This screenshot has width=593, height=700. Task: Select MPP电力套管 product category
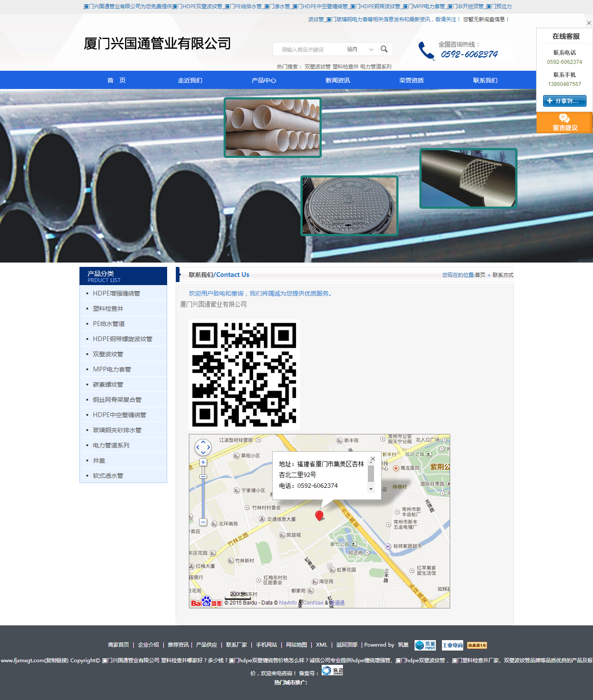point(112,369)
